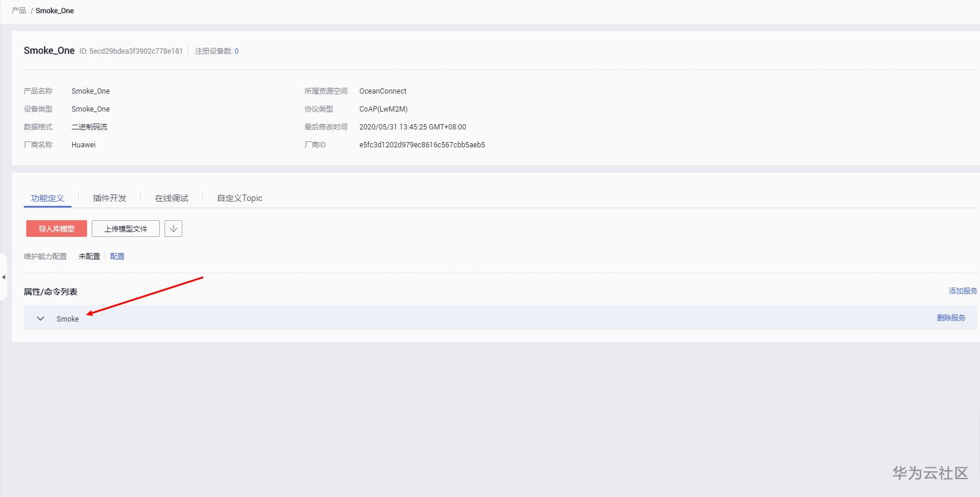
Task: Click the CoAP(LwM2M) protocol type value
Action: tap(383, 109)
